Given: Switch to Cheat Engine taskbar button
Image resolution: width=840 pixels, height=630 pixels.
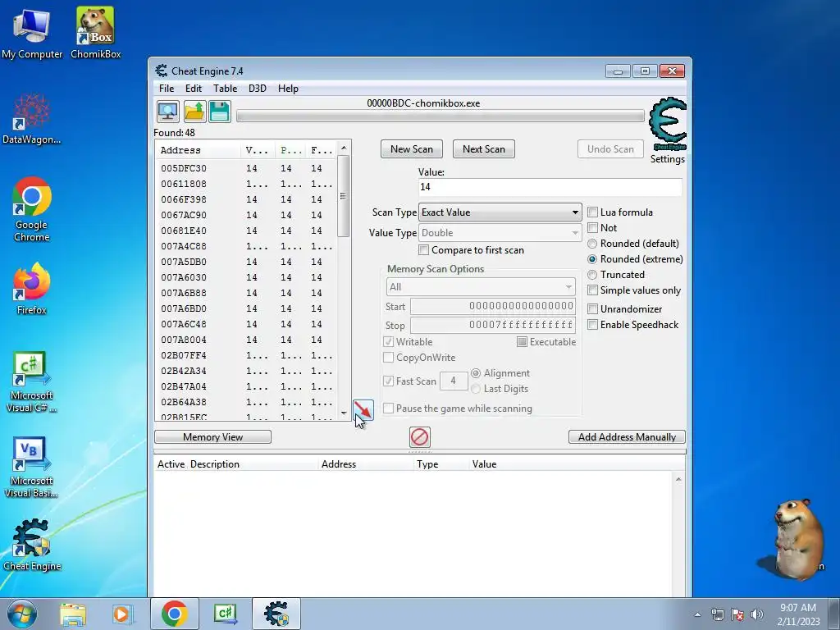Looking at the screenshot, I should (276, 614).
